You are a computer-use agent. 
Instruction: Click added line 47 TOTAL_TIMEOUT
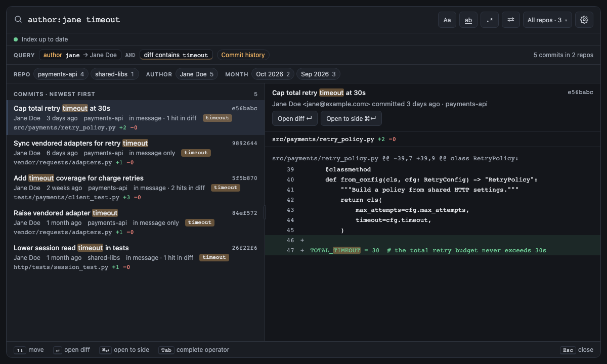pos(432,250)
